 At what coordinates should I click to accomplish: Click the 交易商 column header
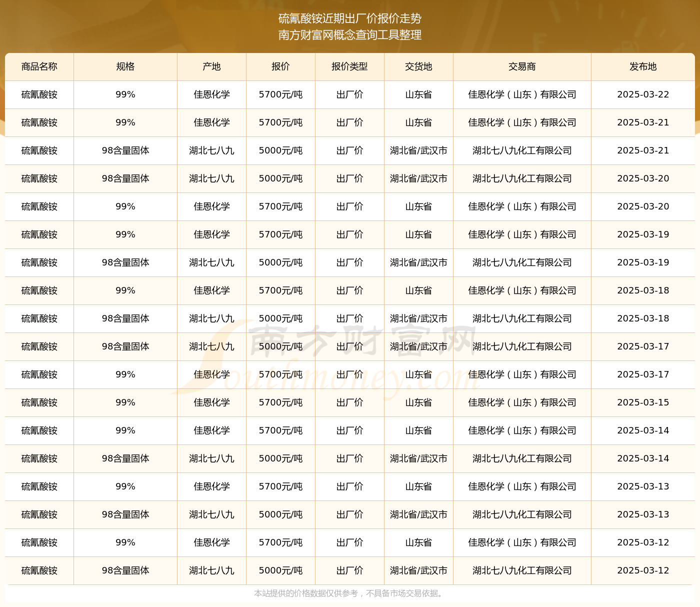click(522, 66)
